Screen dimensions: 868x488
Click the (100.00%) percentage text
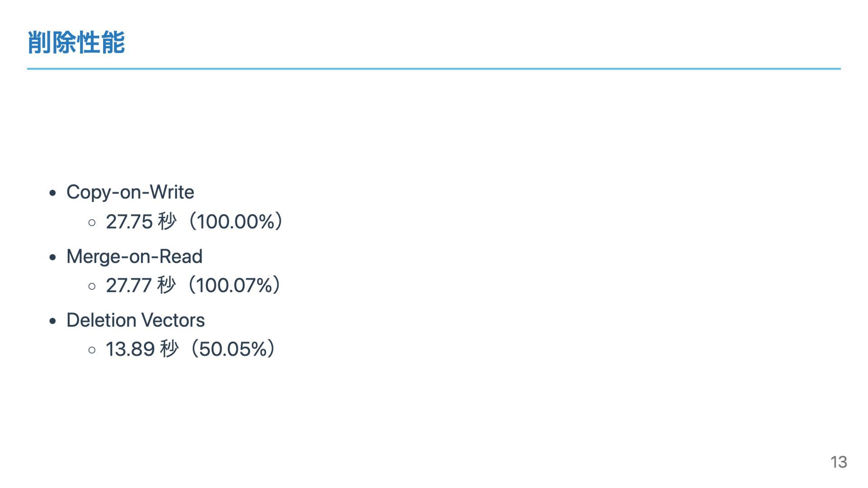pos(236,222)
